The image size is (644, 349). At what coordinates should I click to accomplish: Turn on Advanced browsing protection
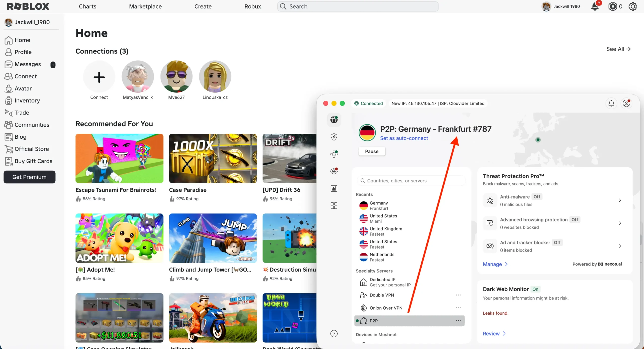point(575,219)
